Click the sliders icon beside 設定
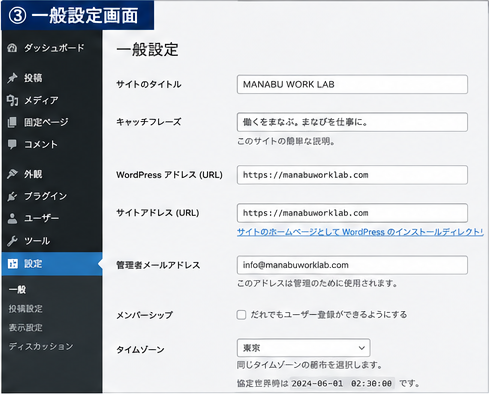The image size is (489, 394). 13,264
